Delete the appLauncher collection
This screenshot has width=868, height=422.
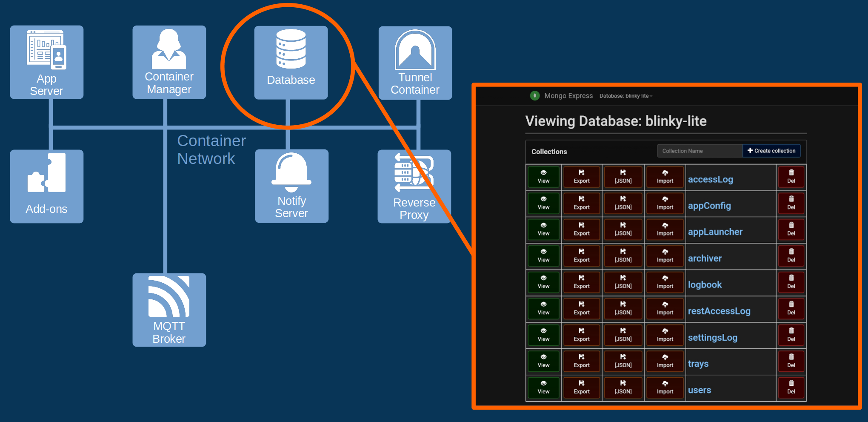(x=791, y=230)
